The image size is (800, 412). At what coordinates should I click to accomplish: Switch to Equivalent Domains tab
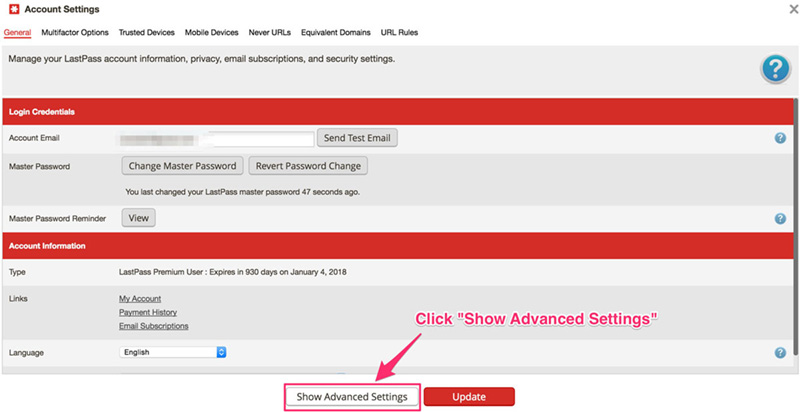(x=336, y=32)
